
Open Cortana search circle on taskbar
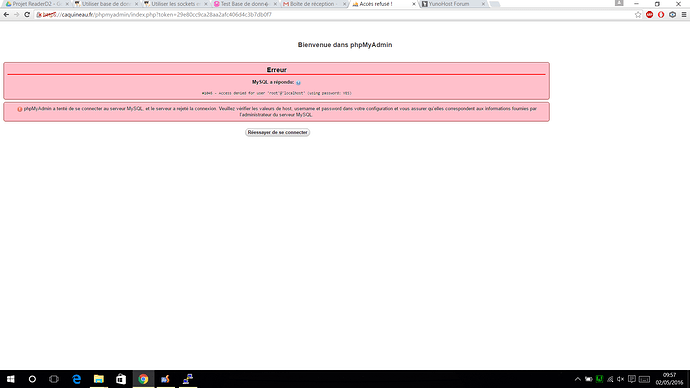[32, 379]
